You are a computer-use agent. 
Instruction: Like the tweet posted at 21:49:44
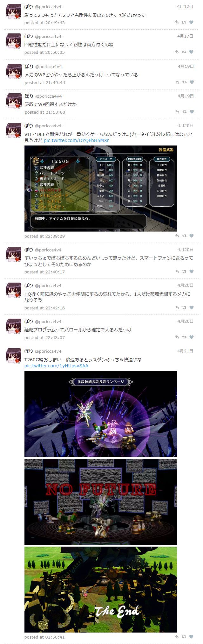click(191, 82)
